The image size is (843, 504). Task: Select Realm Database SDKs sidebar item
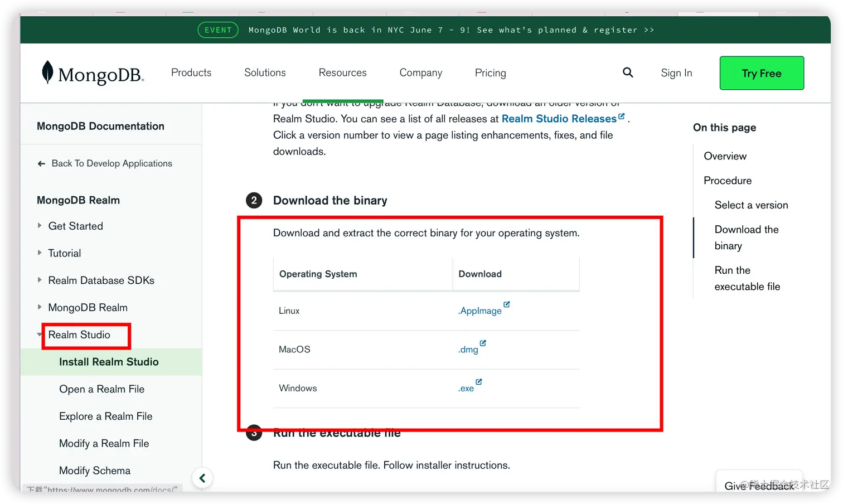[x=101, y=280]
